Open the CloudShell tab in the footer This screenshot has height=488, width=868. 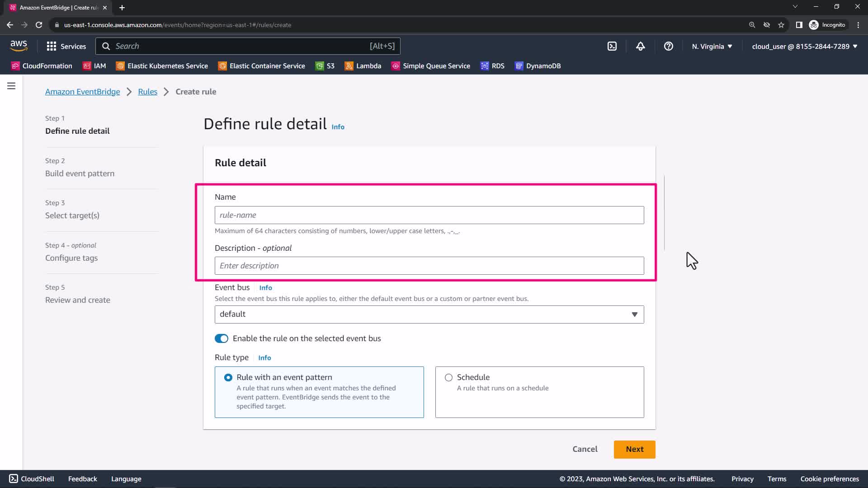click(x=32, y=479)
